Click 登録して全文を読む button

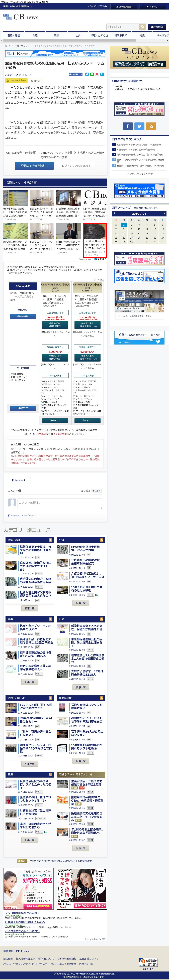point(34,166)
